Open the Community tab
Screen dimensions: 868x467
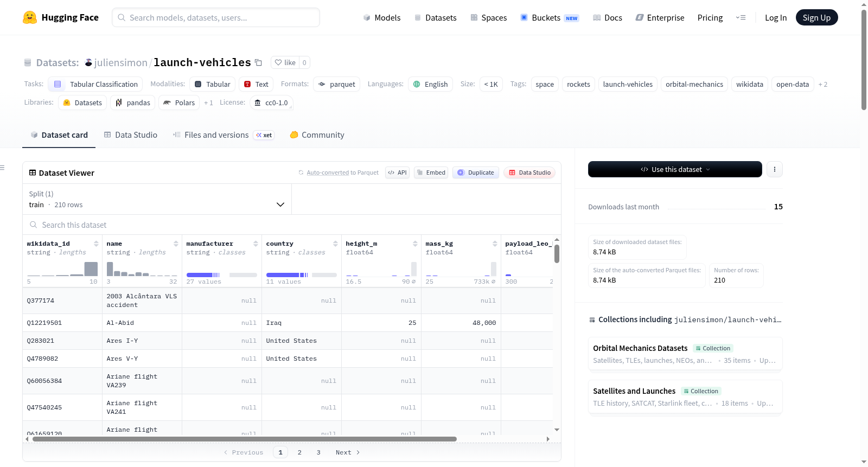click(317, 135)
